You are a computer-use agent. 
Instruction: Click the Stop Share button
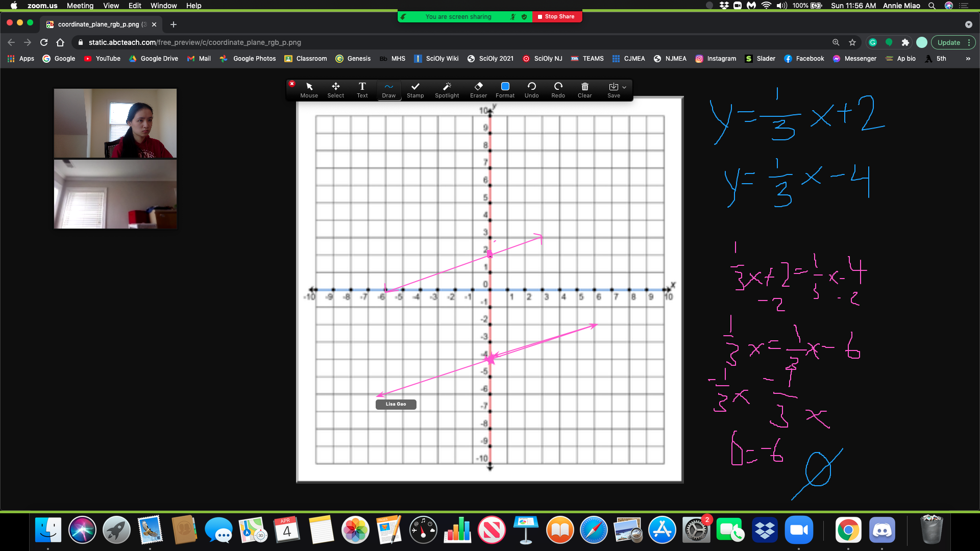pyautogui.click(x=556, y=17)
